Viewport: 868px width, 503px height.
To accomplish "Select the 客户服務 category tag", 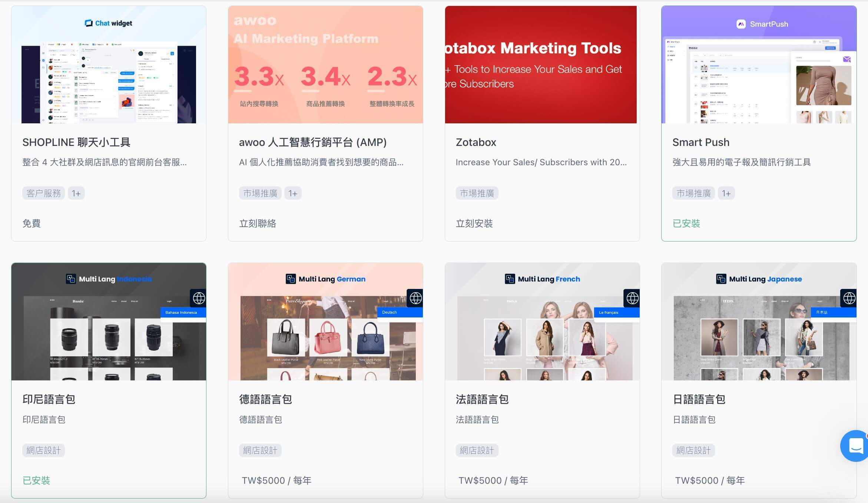I will pyautogui.click(x=43, y=193).
